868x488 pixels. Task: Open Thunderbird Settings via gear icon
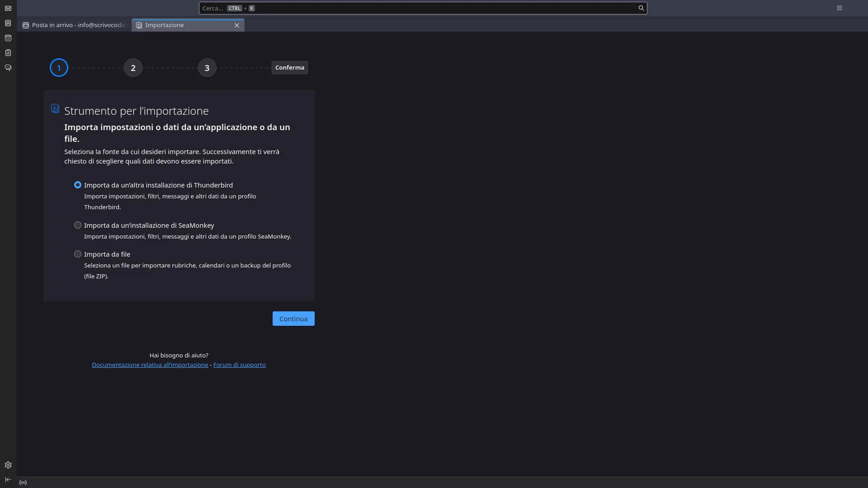tap(8, 465)
